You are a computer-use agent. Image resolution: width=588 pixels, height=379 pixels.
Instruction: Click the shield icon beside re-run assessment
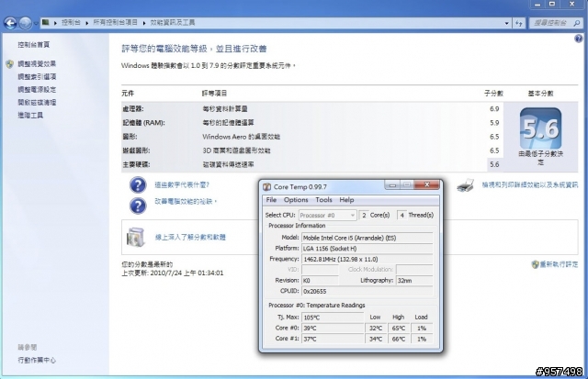535,264
